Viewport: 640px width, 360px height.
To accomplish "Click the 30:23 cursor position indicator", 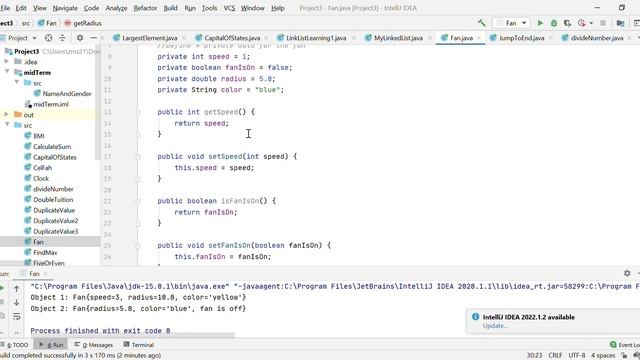I will [534, 356].
